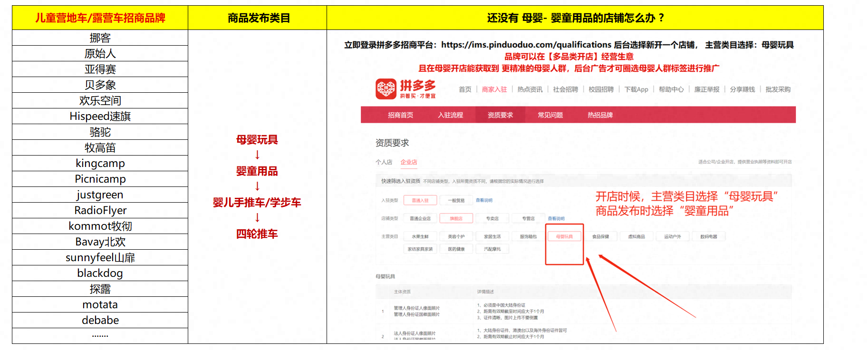The image size is (868, 352).
Task: Select the 资质要求 tab in red bar
Action: point(500,115)
